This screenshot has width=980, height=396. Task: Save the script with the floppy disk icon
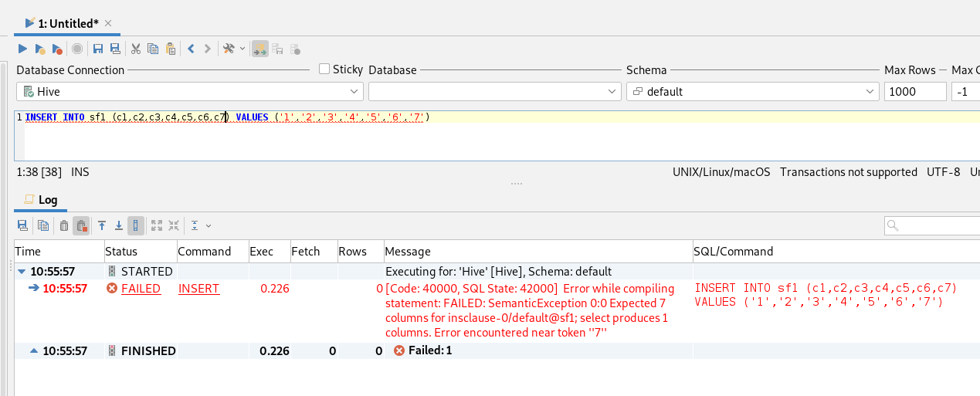pos(98,49)
